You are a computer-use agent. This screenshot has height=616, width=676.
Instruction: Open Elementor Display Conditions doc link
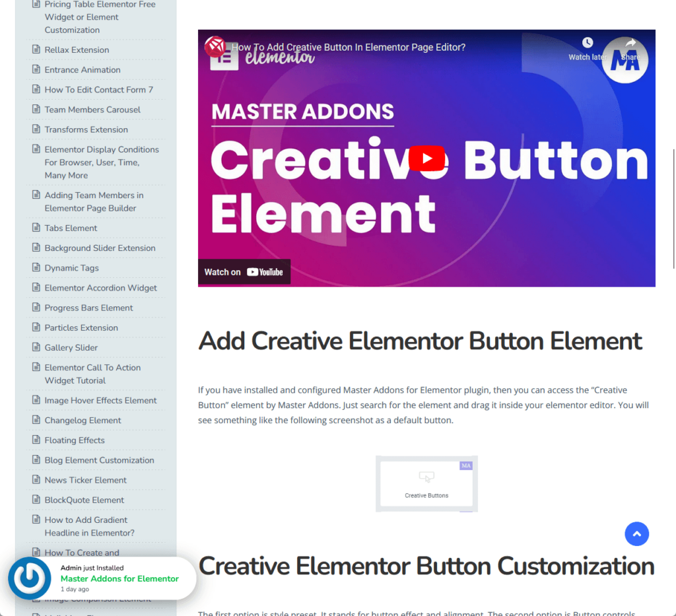[x=102, y=162]
